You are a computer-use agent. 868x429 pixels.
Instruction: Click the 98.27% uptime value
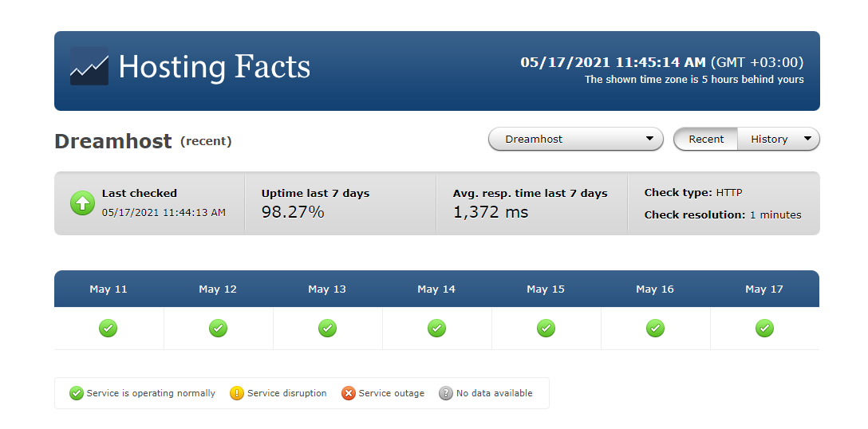coord(293,212)
